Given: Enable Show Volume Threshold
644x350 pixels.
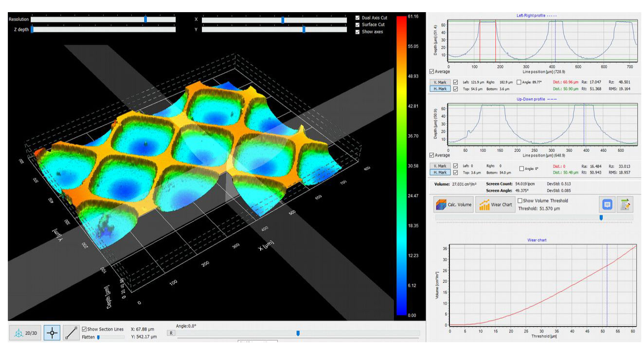Looking at the screenshot, I should tap(520, 201).
